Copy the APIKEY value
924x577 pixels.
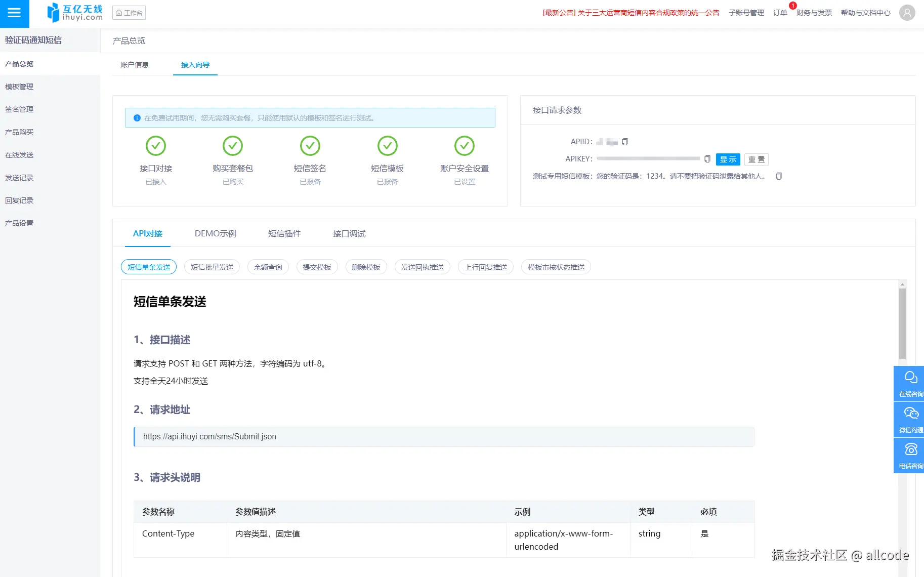pyautogui.click(x=707, y=159)
